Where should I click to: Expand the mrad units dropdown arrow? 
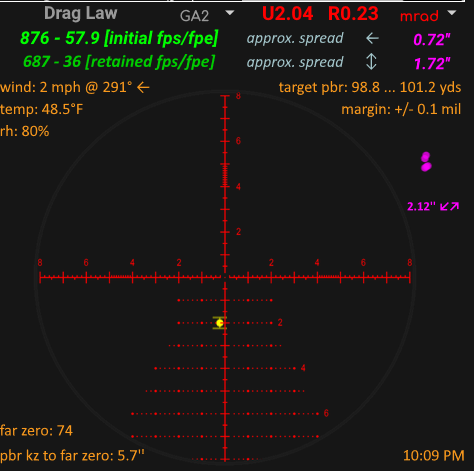pyautogui.click(x=452, y=13)
